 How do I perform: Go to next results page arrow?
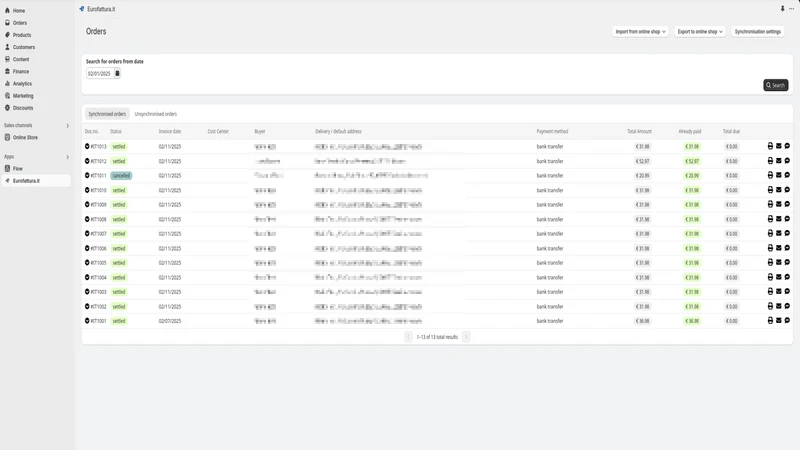coord(466,337)
